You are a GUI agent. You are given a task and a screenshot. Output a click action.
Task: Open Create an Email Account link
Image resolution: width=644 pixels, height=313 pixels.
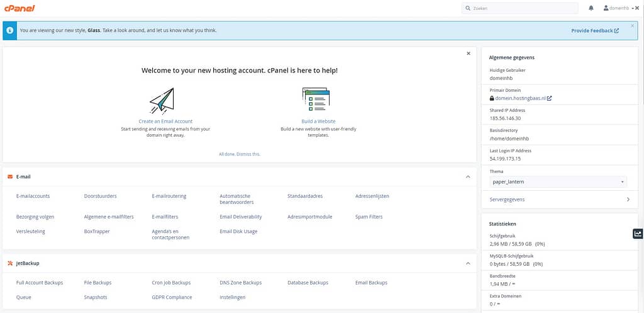coord(165,122)
